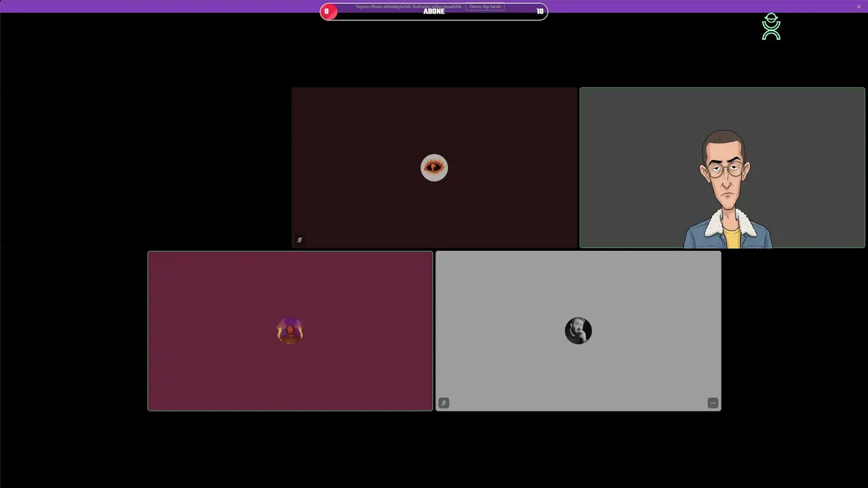The image size is (868, 488).
Task: Click the ABONE subscriber goal bar
Action: 434,12
